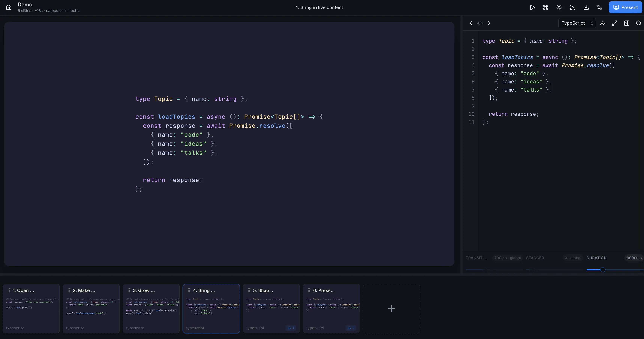
Task: Select slide thumbnail 1. Open
Action: [x=31, y=309]
